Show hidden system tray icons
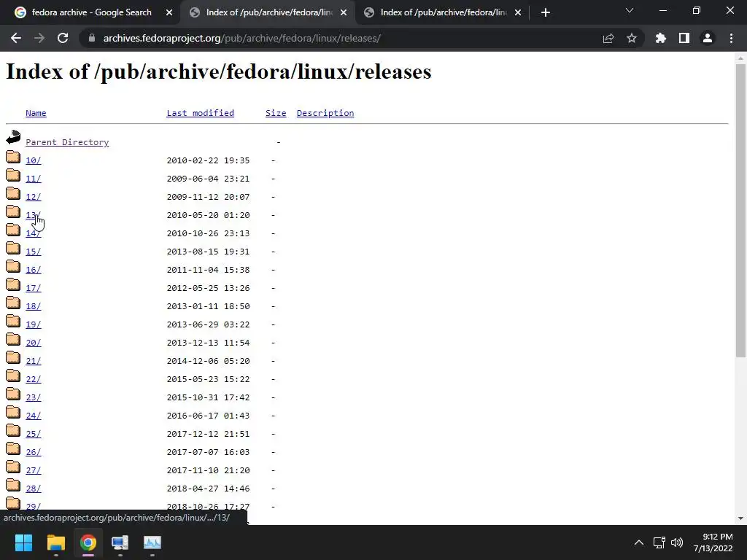The width and height of the screenshot is (747, 560). (639, 542)
